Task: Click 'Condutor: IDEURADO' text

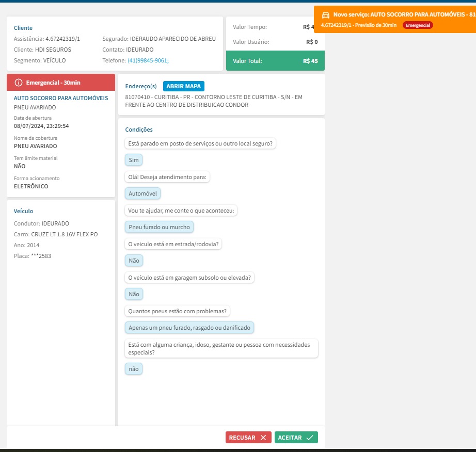Action: tap(41, 223)
